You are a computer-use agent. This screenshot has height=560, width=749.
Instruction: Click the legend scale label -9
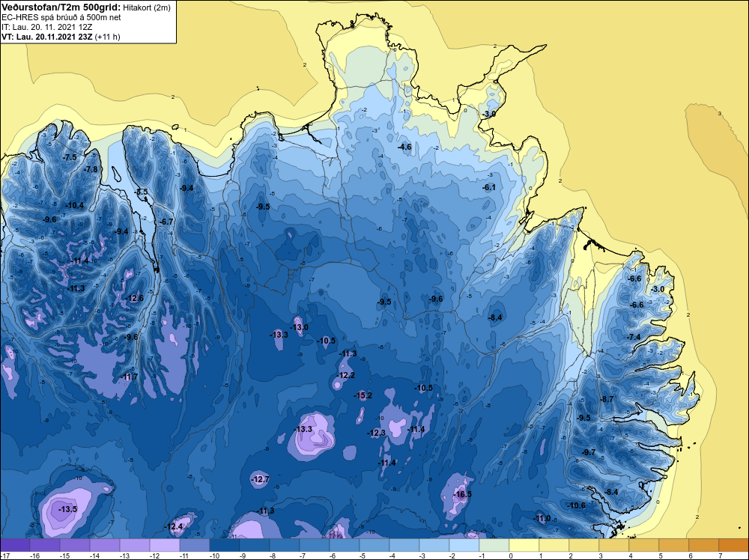pyautogui.click(x=243, y=556)
